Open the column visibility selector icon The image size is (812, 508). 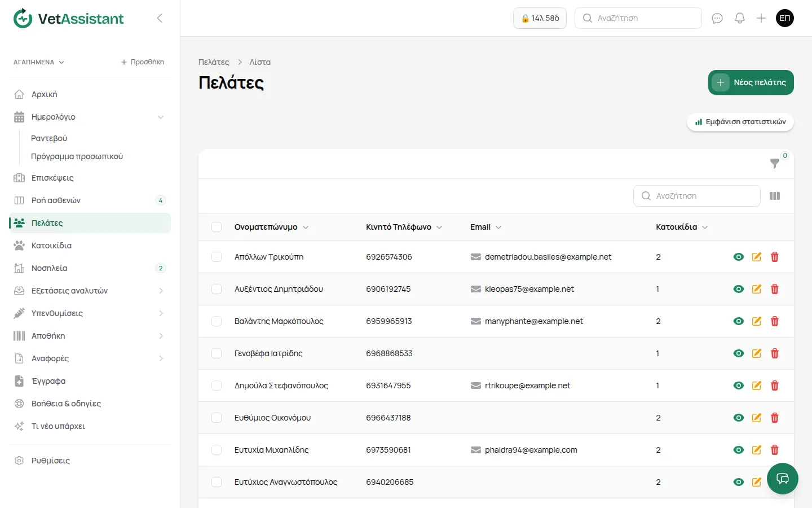[x=775, y=196]
